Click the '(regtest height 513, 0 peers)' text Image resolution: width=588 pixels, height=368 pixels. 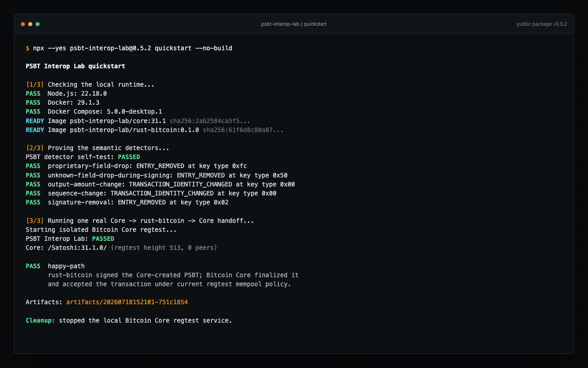coord(164,248)
